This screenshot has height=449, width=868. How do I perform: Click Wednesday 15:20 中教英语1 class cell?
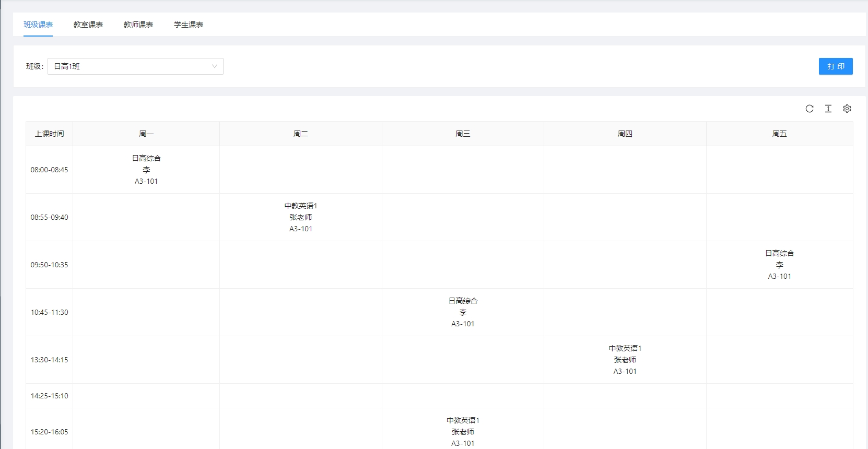463,432
